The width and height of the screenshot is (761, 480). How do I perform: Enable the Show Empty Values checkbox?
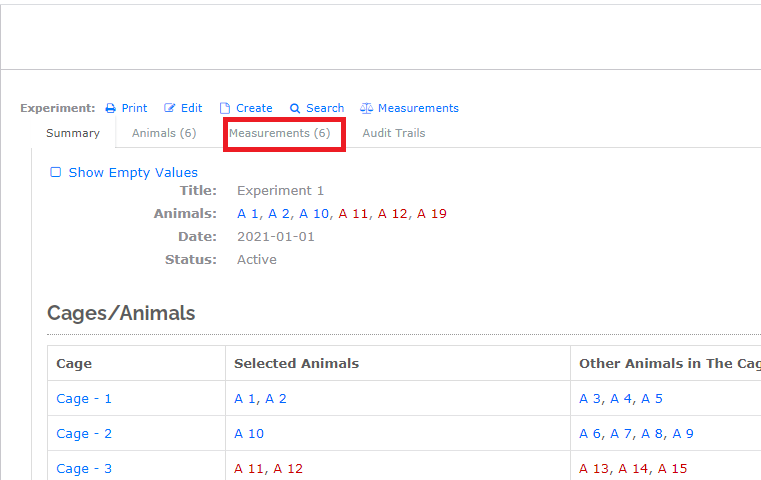(56, 172)
